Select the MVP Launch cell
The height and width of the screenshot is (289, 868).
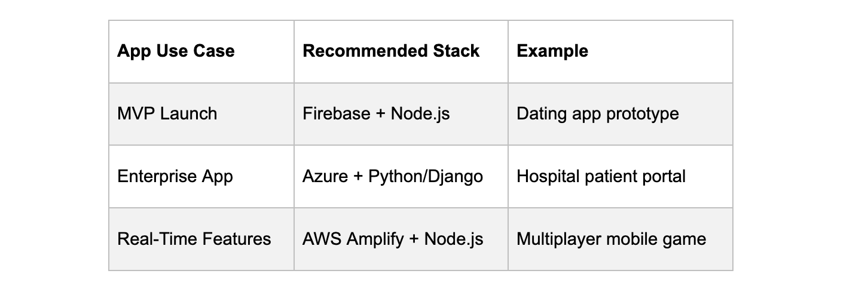click(x=201, y=114)
